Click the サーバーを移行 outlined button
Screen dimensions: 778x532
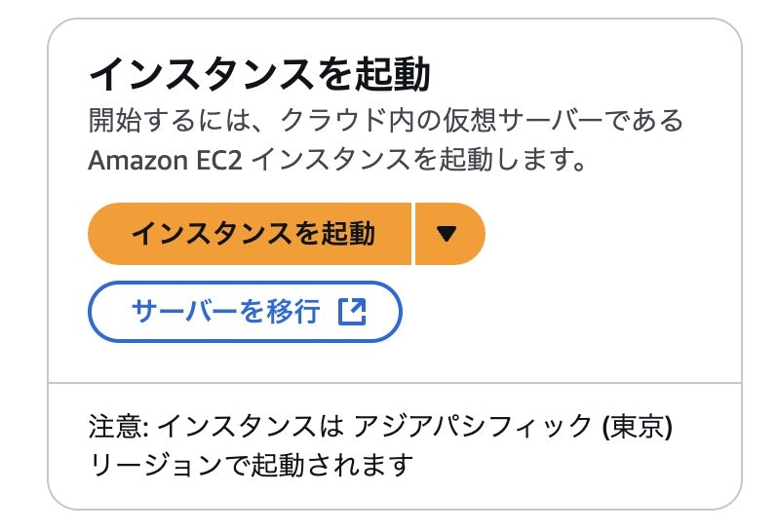tap(245, 312)
